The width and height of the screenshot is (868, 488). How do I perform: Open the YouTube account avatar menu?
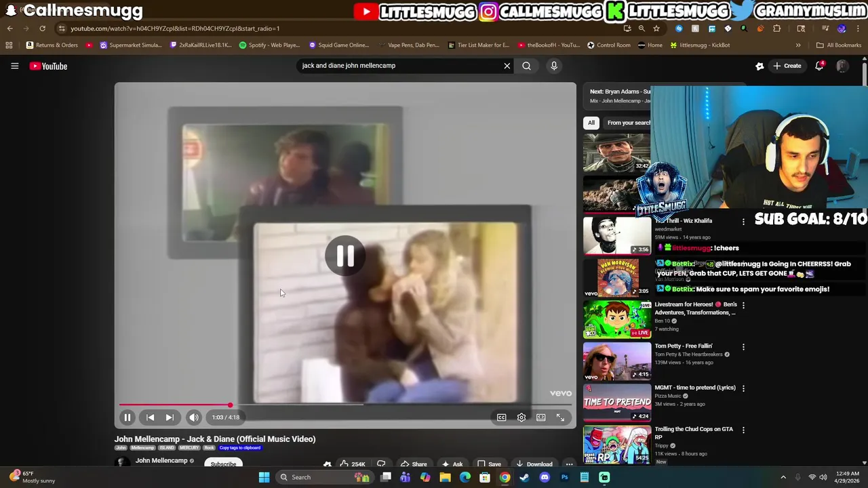842,66
